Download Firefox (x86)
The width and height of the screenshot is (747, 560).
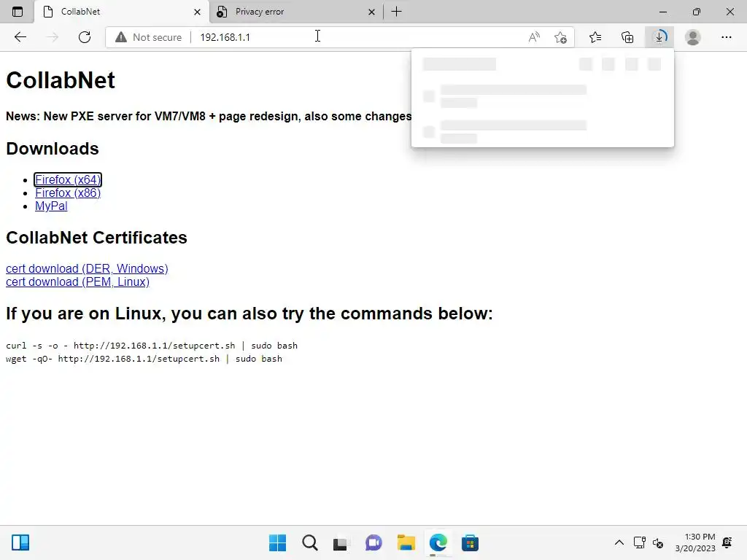(x=68, y=192)
